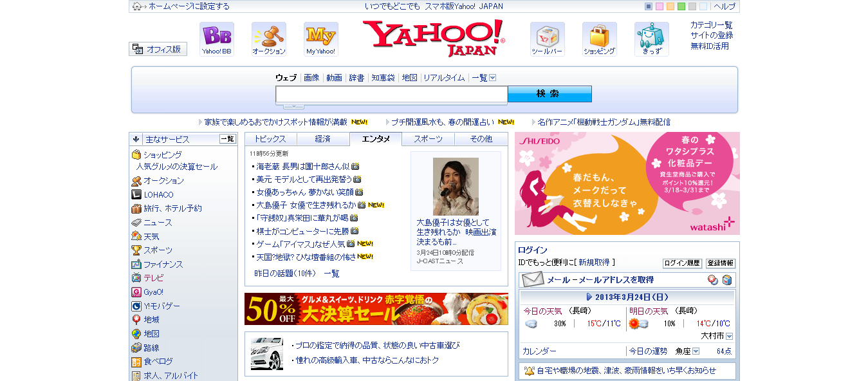Open the ヘルプ link
The width and height of the screenshot is (868, 381).
(725, 6)
